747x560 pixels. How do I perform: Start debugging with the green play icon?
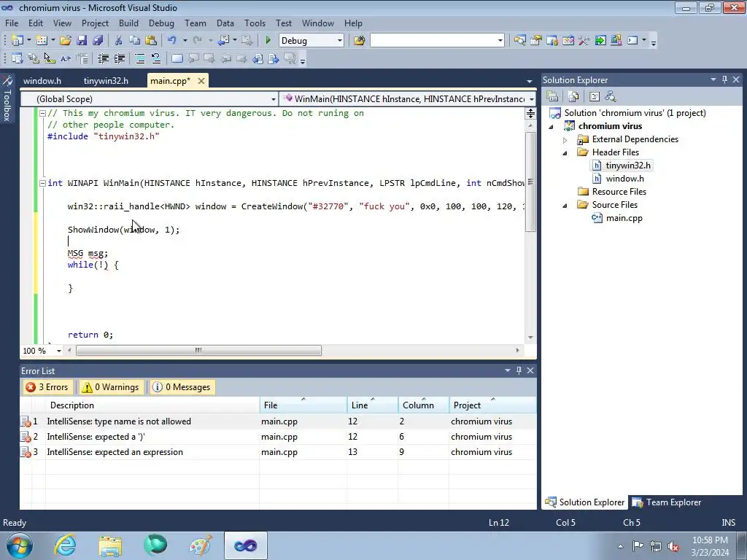point(268,41)
